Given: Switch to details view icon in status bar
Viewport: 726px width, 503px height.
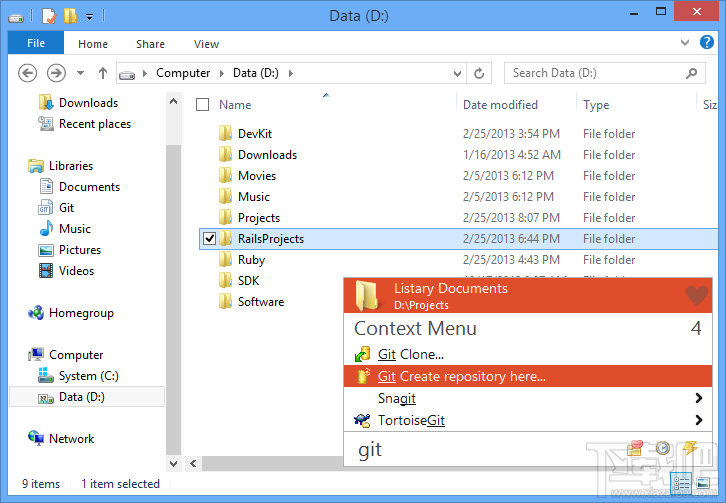Looking at the screenshot, I should coord(681,483).
